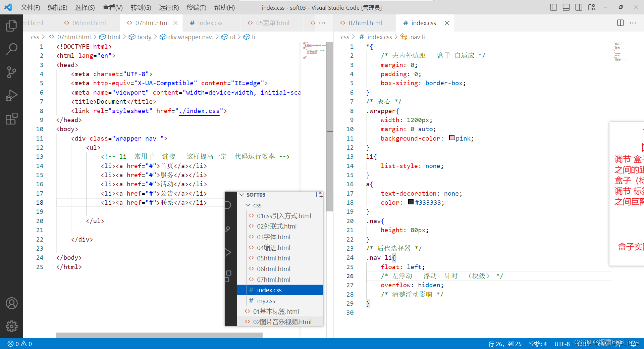Viewport: 644px width, 349px height.
Task: Show more tabs menu in left editor group
Action: pos(322,23)
